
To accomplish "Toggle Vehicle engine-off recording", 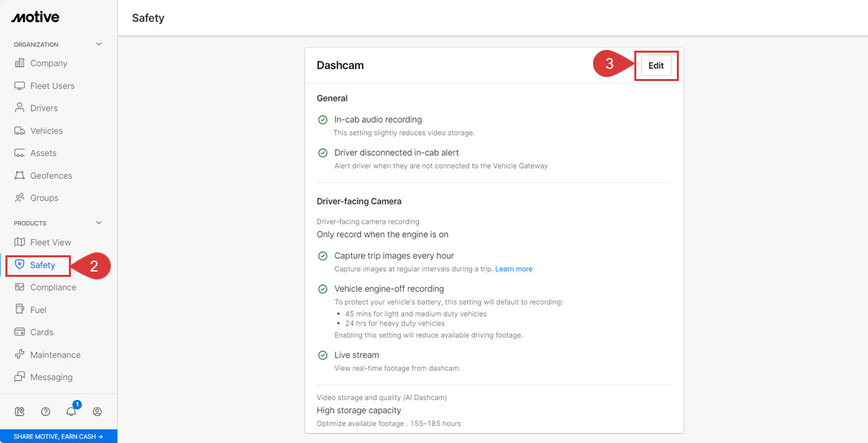I will (323, 288).
